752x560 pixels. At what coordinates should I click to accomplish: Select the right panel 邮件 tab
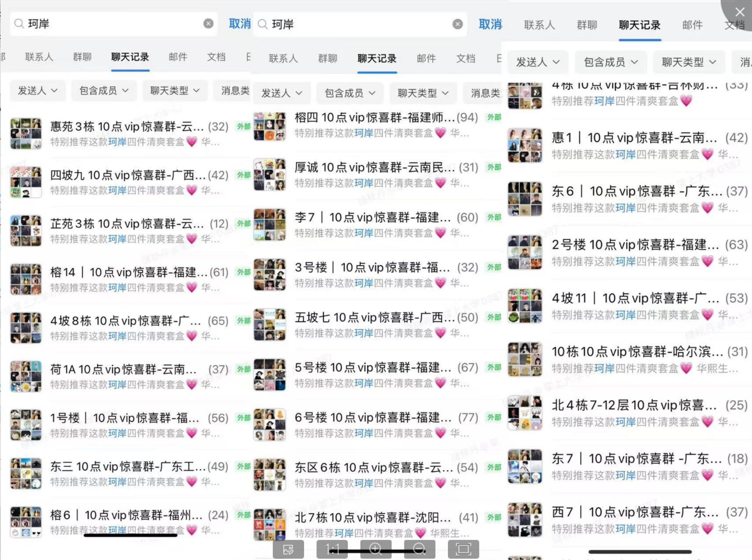coord(692,25)
